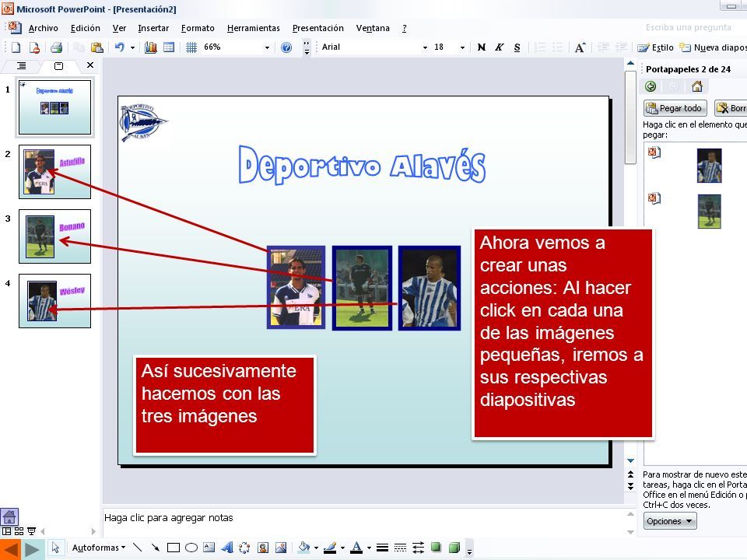Open the line style options

[382, 548]
